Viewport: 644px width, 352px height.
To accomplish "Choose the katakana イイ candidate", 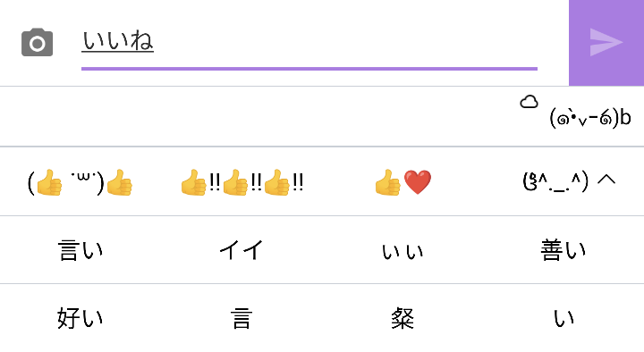I will tap(241, 250).
